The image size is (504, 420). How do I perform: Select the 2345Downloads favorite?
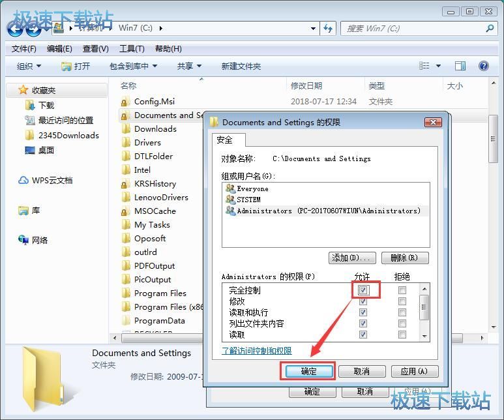pos(62,136)
